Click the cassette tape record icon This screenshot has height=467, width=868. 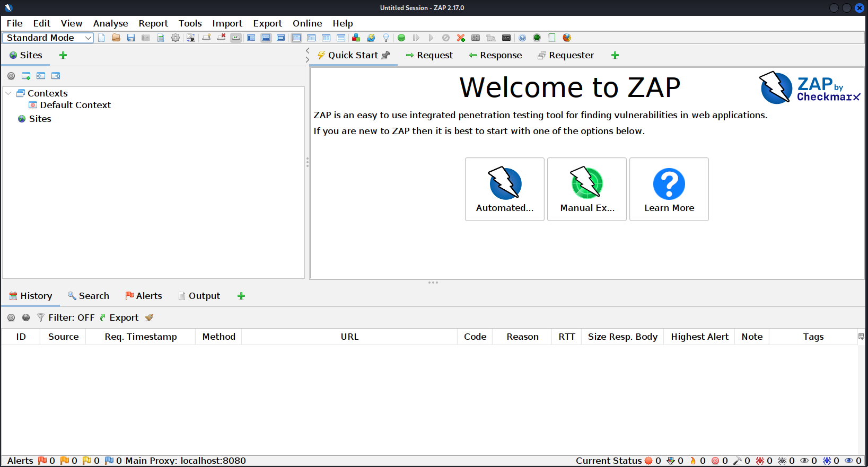[506, 38]
